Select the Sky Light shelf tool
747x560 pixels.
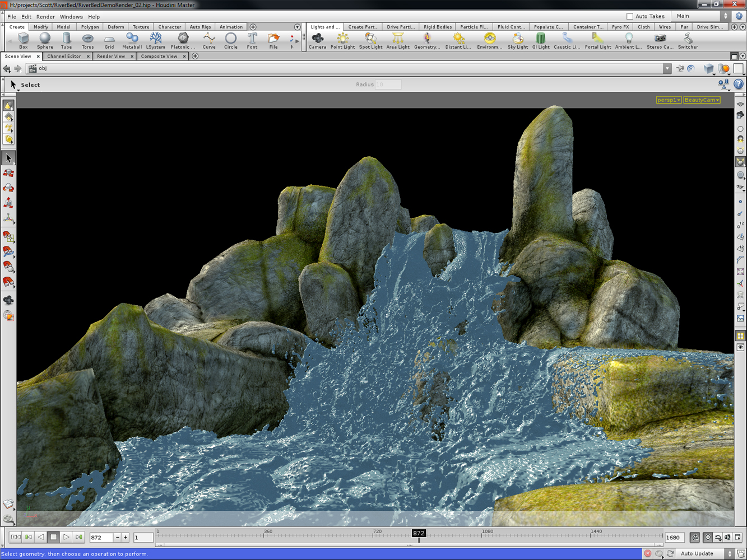[517, 39]
